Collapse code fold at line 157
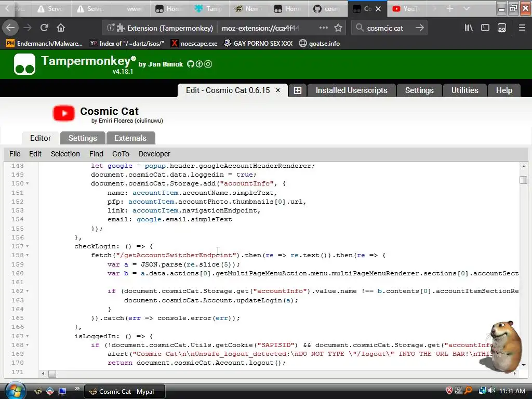The image size is (532, 399). [x=28, y=246]
